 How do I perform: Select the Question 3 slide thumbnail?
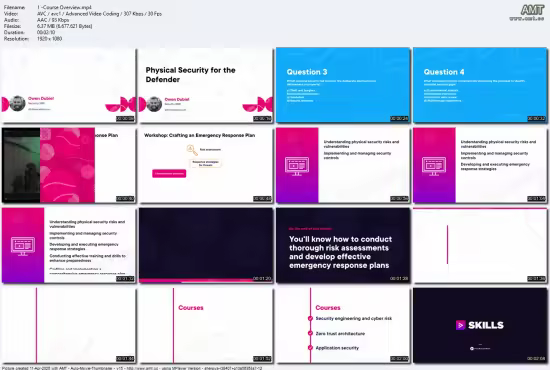pos(343,85)
